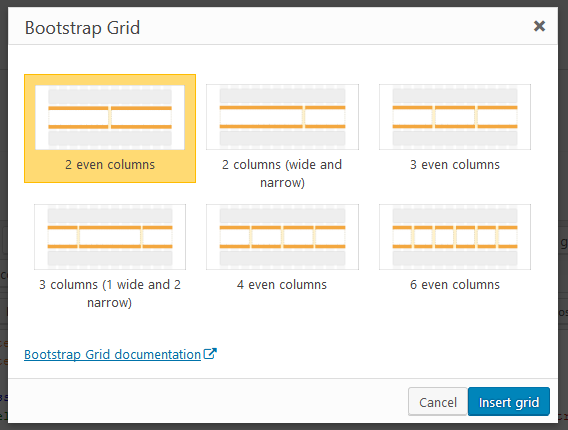
Task: Click the '6 even columns' text label
Action: tap(455, 284)
